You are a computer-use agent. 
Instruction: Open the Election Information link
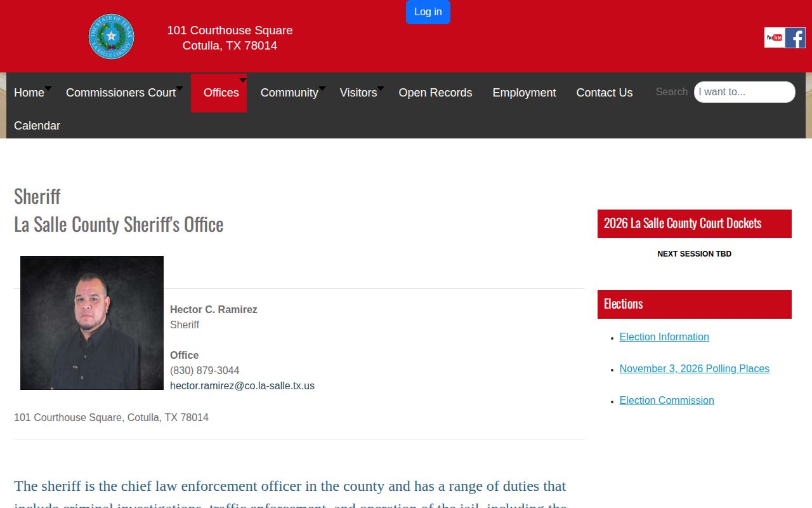[x=664, y=337]
